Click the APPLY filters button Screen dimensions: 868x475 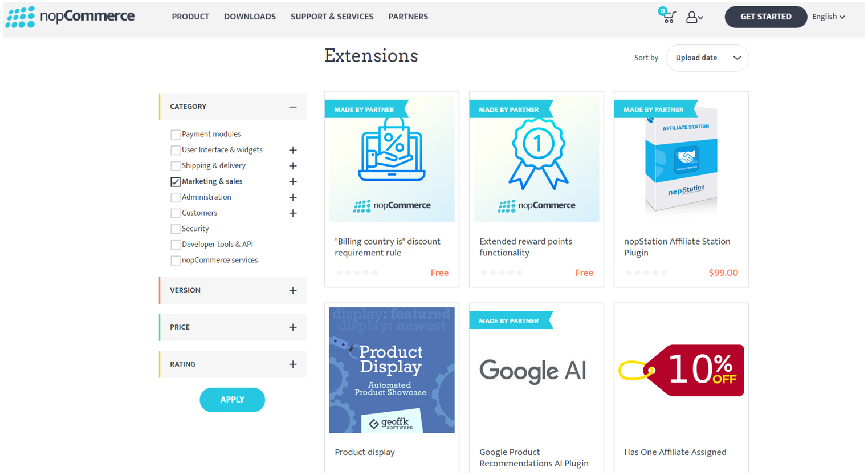232,400
